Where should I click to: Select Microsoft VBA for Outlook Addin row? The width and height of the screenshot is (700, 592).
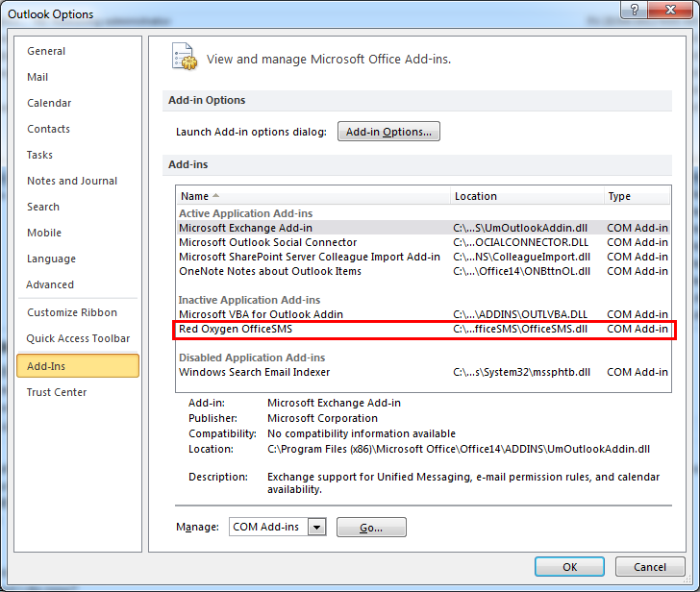(423, 314)
